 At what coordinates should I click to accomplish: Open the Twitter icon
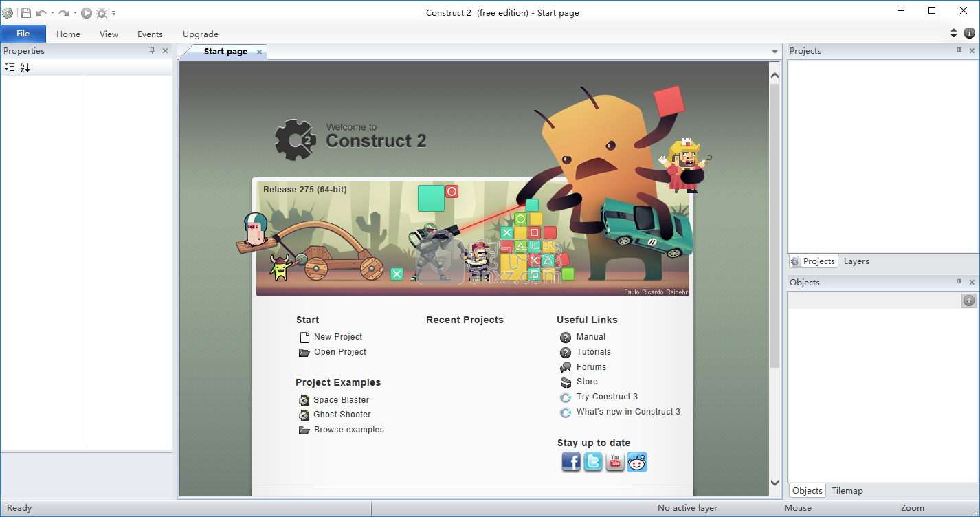coord(593,462)
